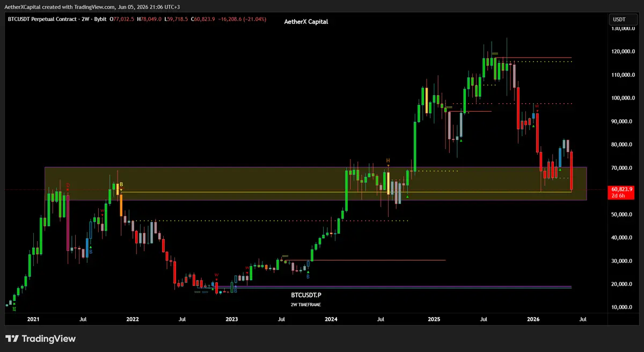644x352 pixels.
Task: Click the BTCUSDT.P label at chart bottom
Action: pos(306,295)
